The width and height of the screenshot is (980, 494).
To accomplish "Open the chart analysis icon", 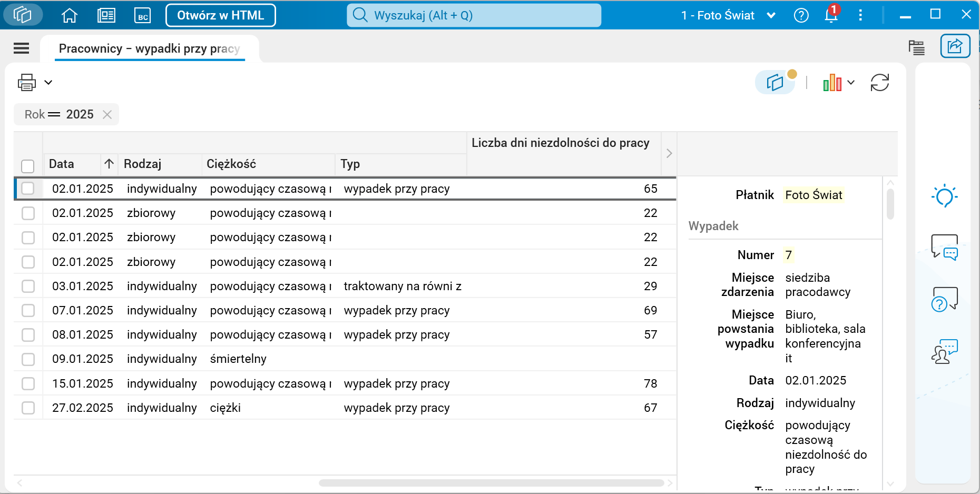I will coord(832,83).
